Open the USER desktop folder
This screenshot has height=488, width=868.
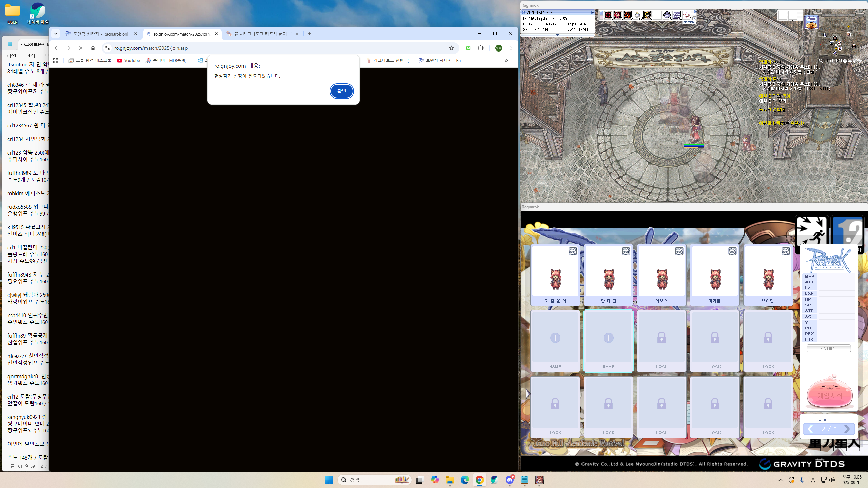coord(13,14)
